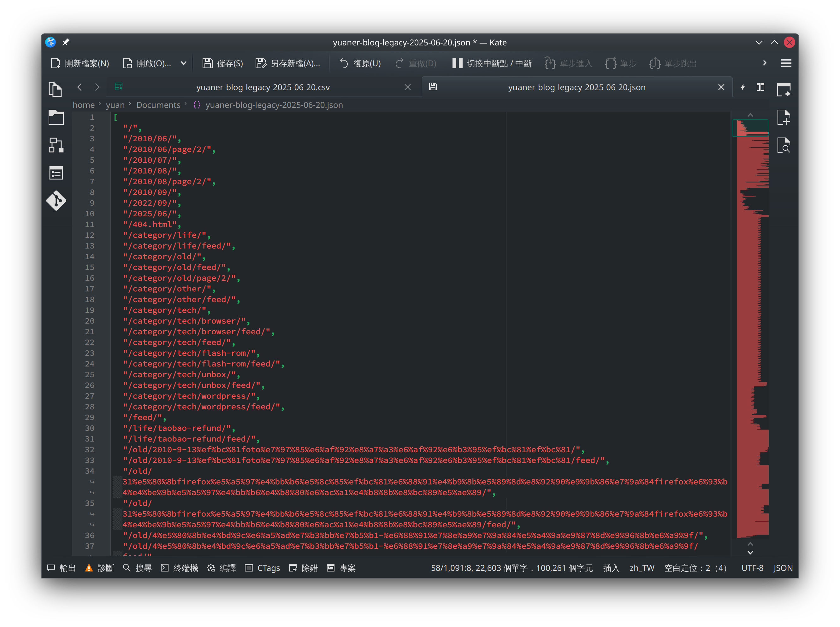The image size is (840, 627).
Task: Open the 診斷 diagnostics panel
Action: click(x=100, y=568)
